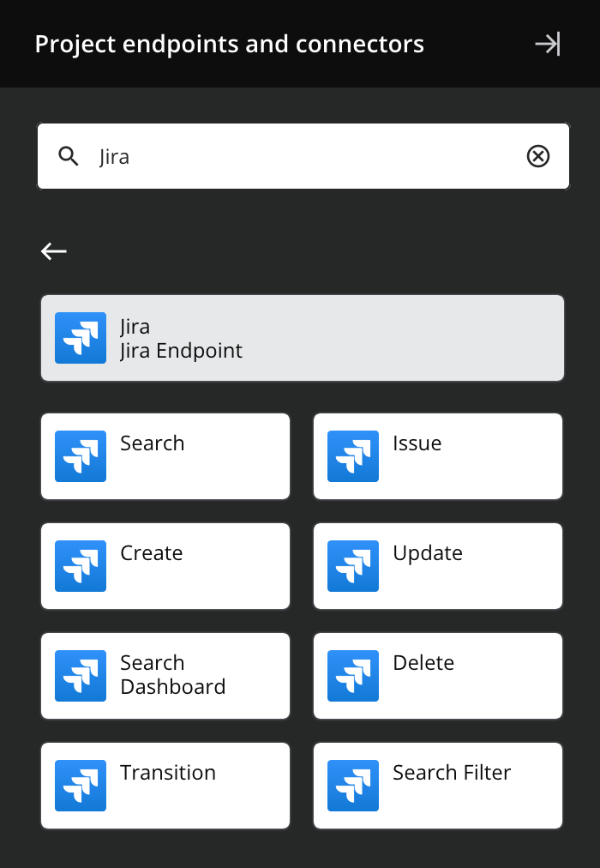Open the Search connector

click(165, 456)
